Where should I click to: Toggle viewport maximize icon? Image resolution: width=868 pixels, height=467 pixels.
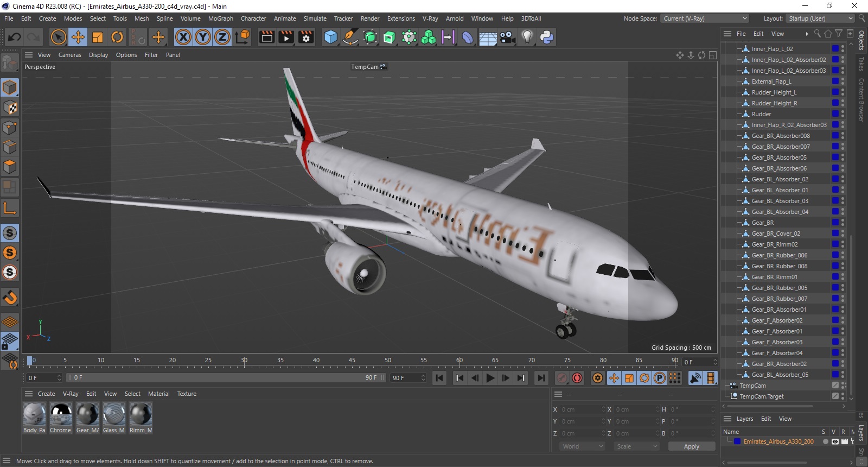[713, 55]
